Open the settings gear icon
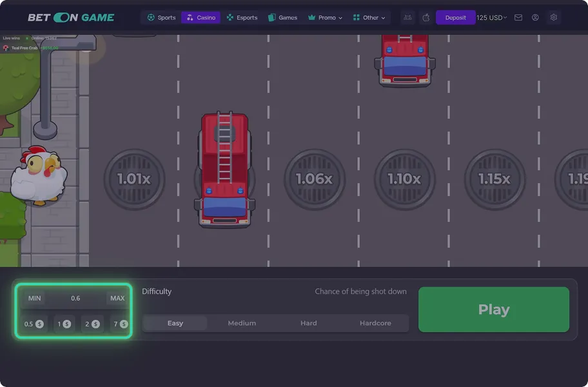Viewport: 588px width, 387px height. pyautogui.click(x=554, y=17)
